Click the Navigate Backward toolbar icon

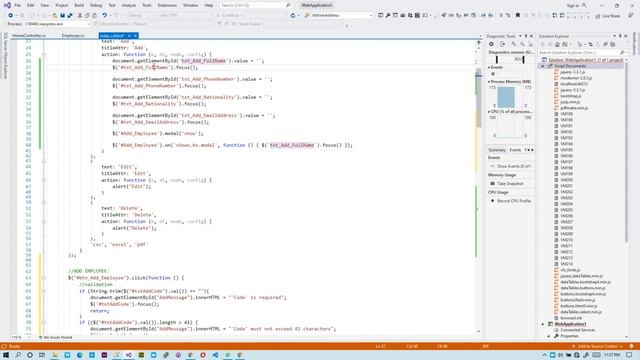click(x=10, y=16)
